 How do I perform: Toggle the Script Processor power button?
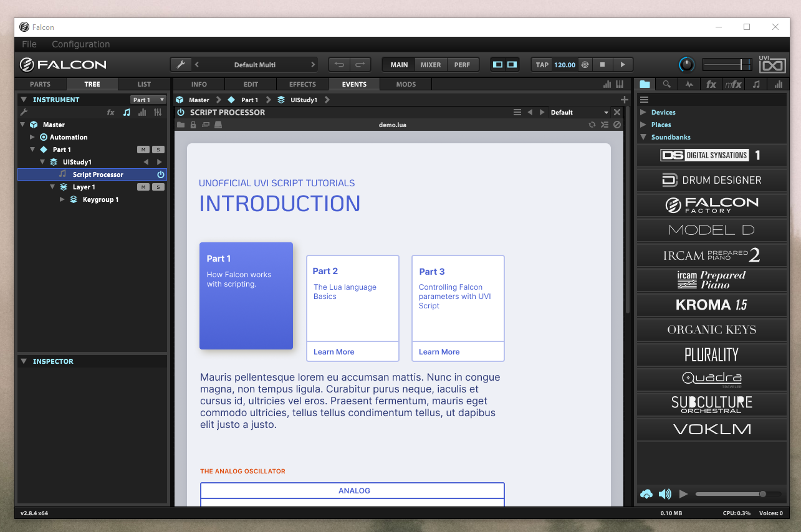coord(160,174)
